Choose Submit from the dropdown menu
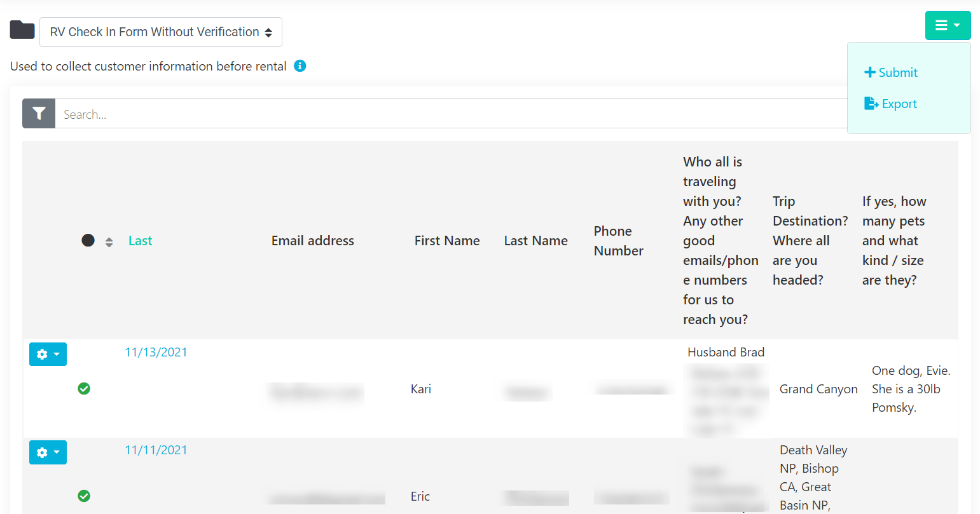The height and width of the screenshot is (514, 980). pos(891,72)
